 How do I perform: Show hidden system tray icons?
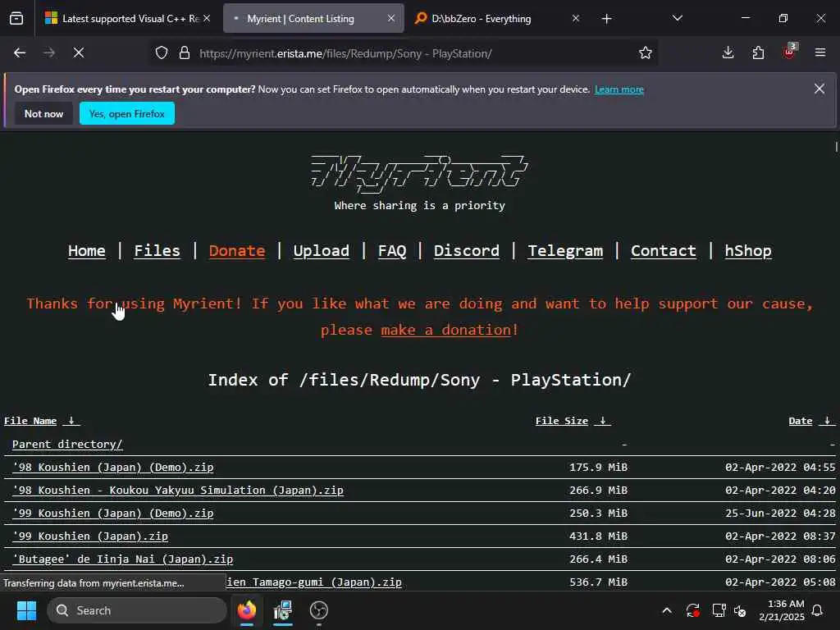coord(667,610)
